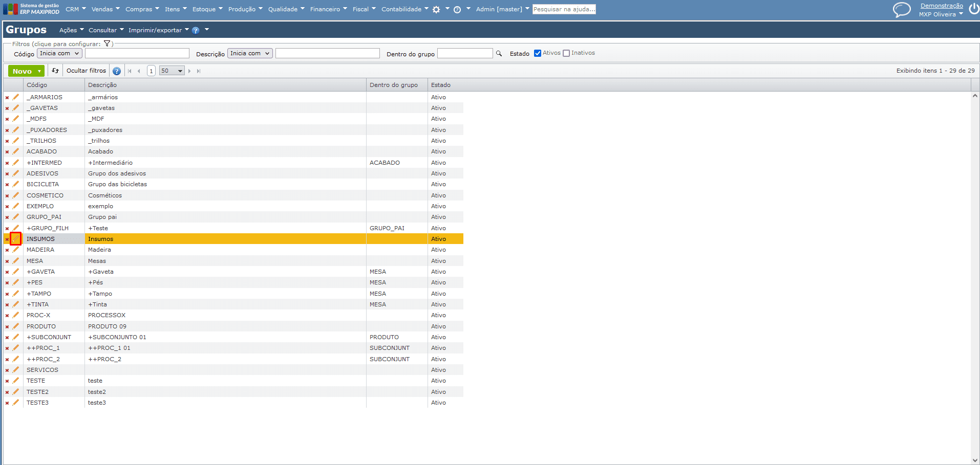
Task: Go to the first page arrow
Action: (130, 71)
